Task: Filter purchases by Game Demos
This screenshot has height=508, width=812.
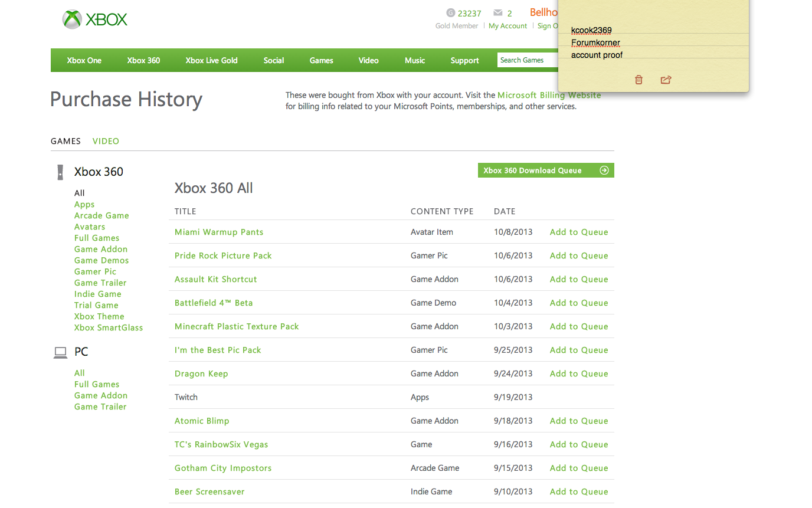Action: 102,260
